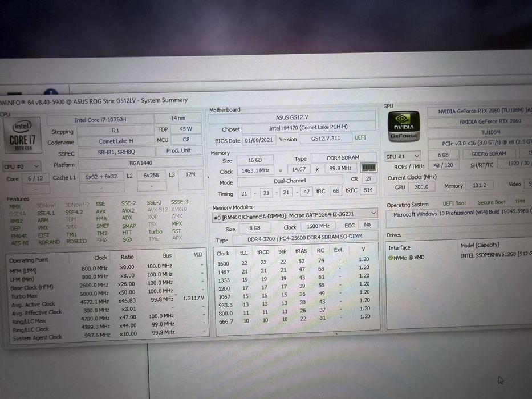The height and width of the screenshot is (399, 532).
Task: Click the SRH81, SRH8Q SSPEC value
Action: click(116, 152)
